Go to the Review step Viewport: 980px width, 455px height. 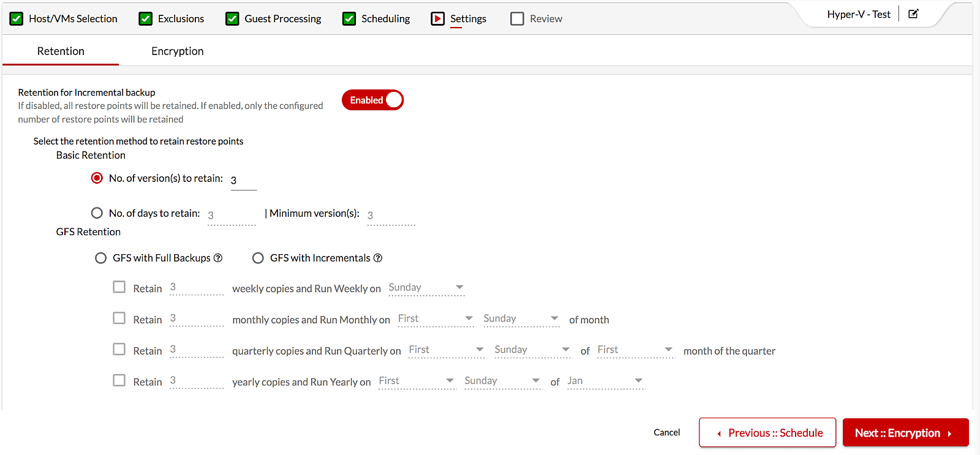tap(546, 19)
